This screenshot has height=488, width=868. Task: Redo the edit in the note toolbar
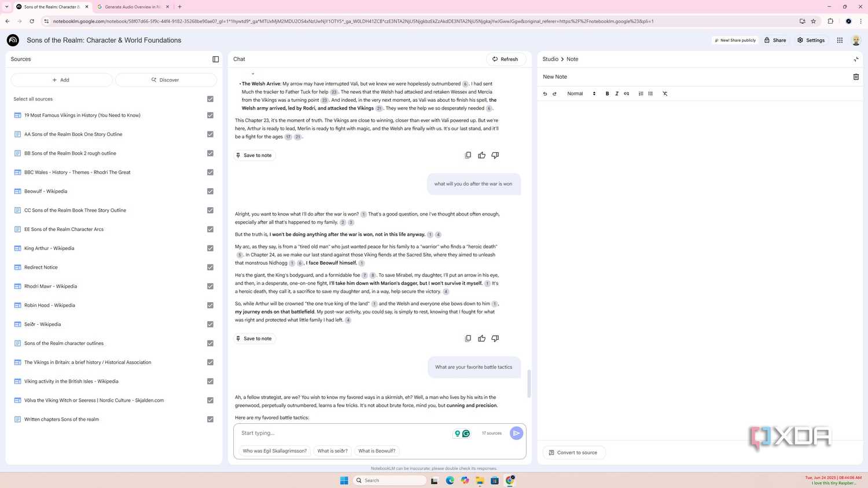[x=554, y=94]
